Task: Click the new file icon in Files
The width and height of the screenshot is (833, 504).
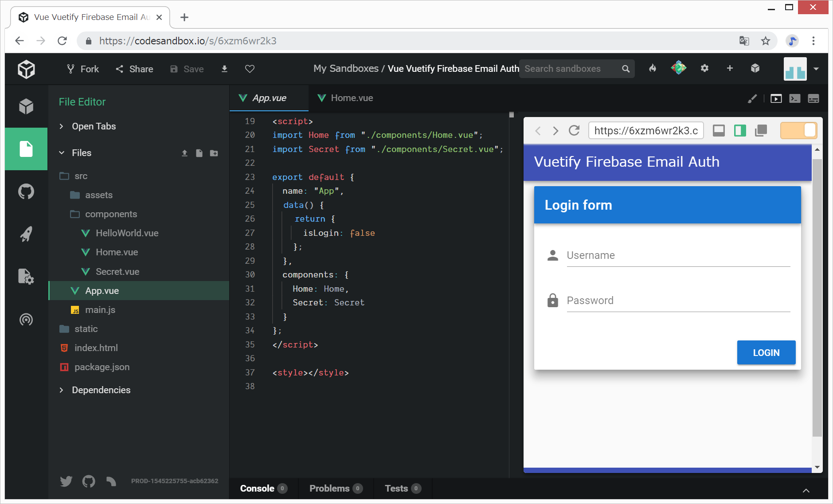Action: coord(199,153)
